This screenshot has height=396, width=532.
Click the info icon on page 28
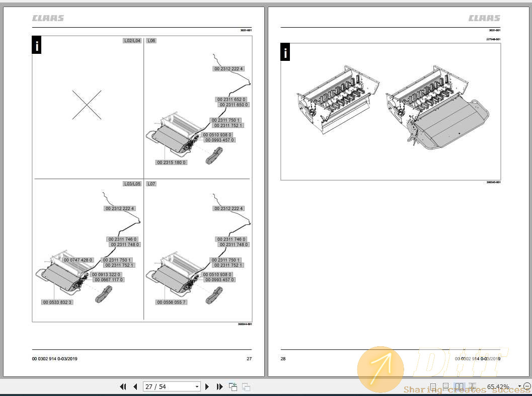pyautogui.click(x=285, y=52)
